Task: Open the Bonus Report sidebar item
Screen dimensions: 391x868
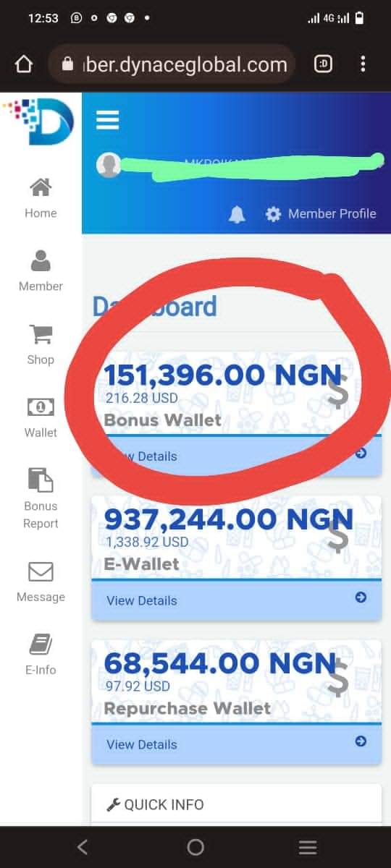Action: tap(41, 498)
